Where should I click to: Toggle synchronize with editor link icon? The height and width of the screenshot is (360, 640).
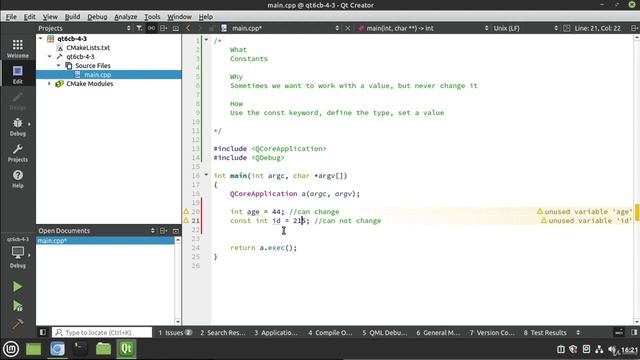[151, 28]
